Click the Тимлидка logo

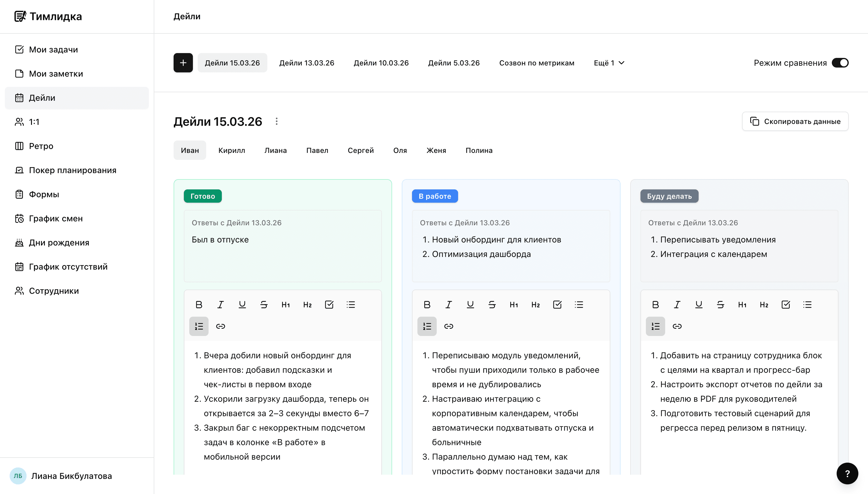coord(48,16)
